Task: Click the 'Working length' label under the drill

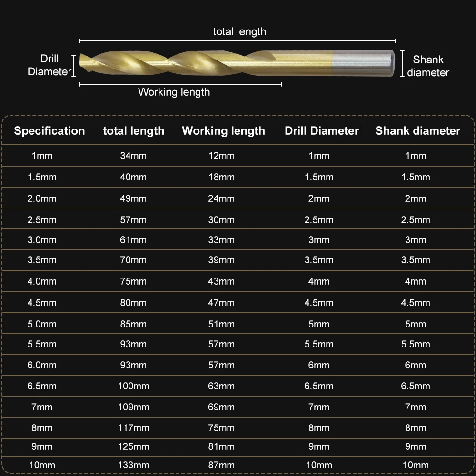Action: pos(174,92)
